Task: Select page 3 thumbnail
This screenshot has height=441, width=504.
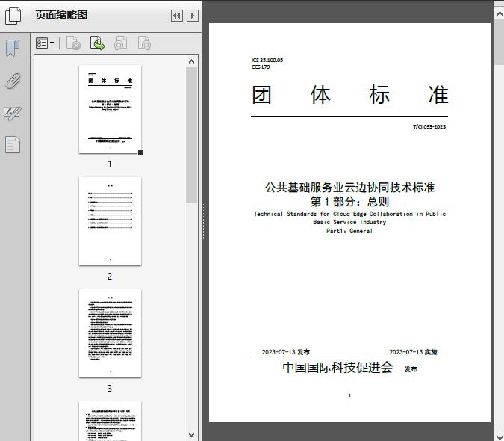Action: [110, 333]
